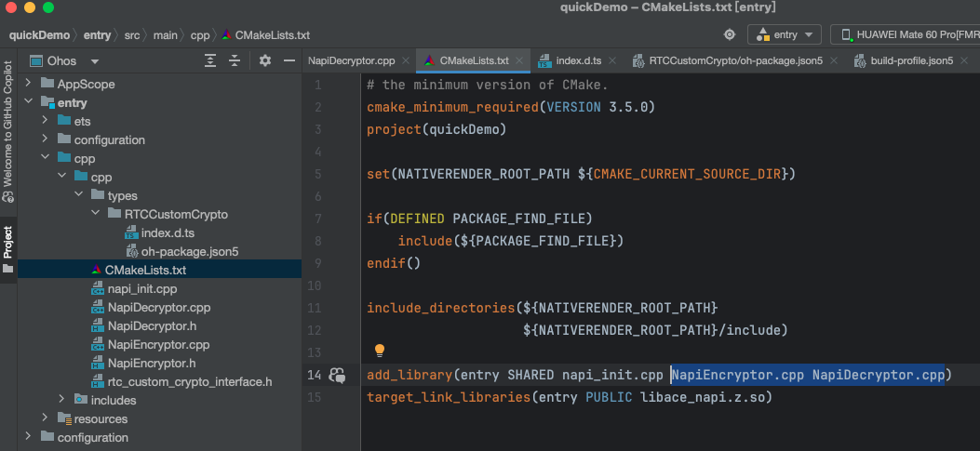Expand the configuration folder under entry
This screenshot has height=451, width=980.
(x=45, y=139)
